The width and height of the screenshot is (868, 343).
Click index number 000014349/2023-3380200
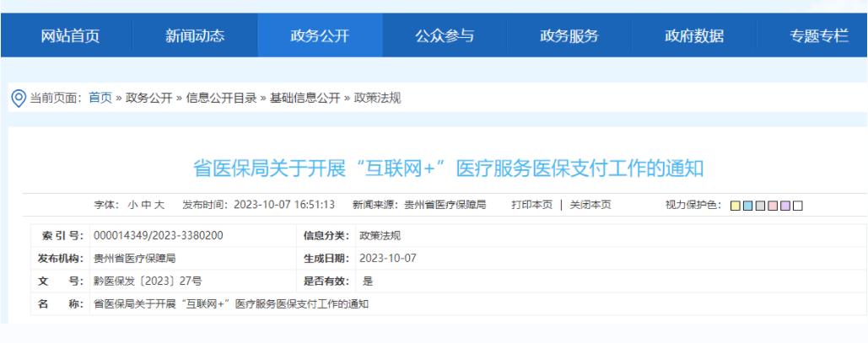[159, 236]
